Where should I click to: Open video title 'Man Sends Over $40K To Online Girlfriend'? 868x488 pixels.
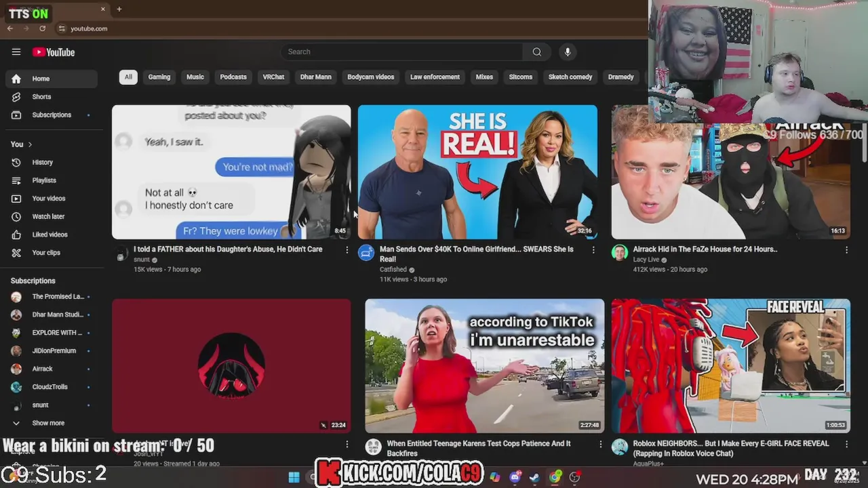(477, 254)
